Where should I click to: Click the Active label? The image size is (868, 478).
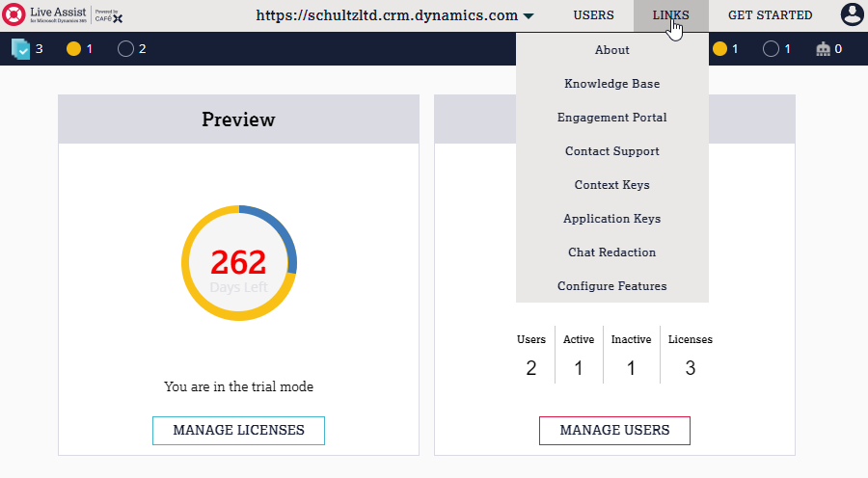[579, 339]
